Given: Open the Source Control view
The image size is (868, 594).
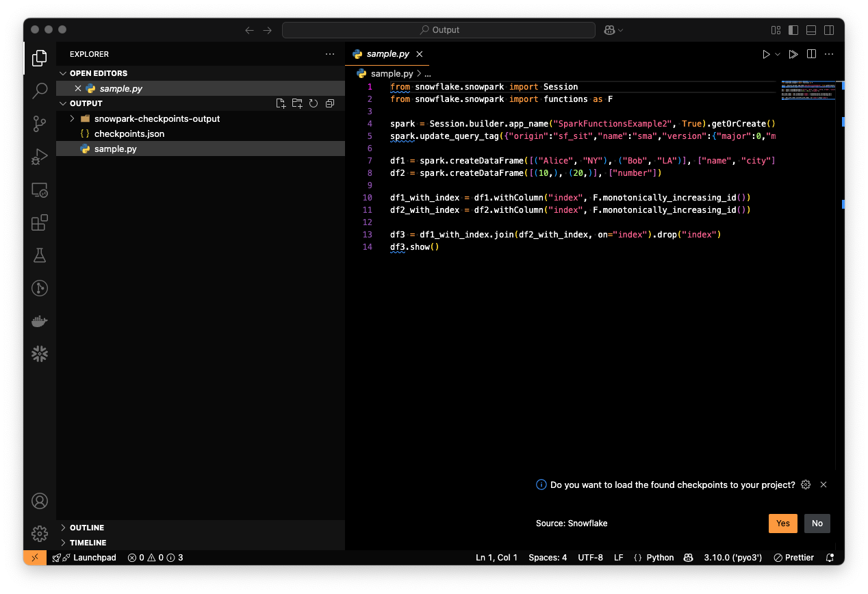Looking at the screenshot, I should 40,124.
